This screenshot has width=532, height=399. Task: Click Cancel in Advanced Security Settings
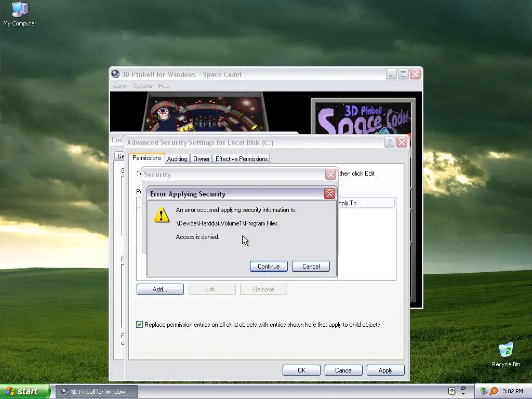pos(343,370)
